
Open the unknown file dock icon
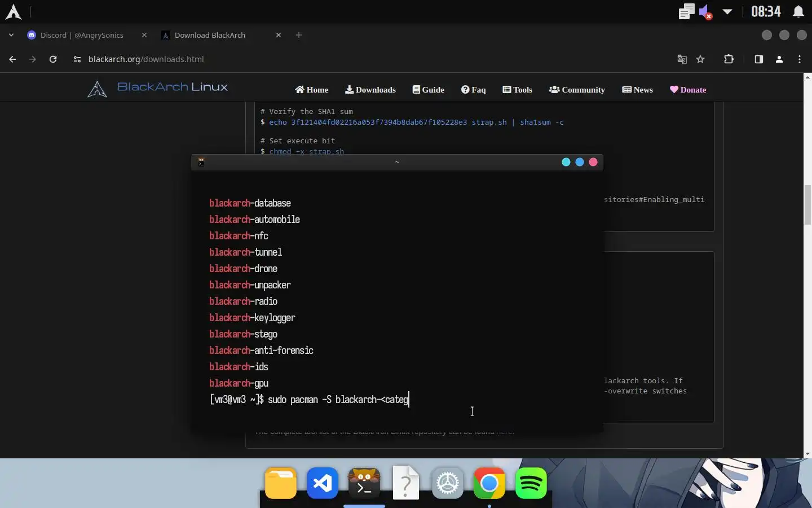tap(406, 484)
